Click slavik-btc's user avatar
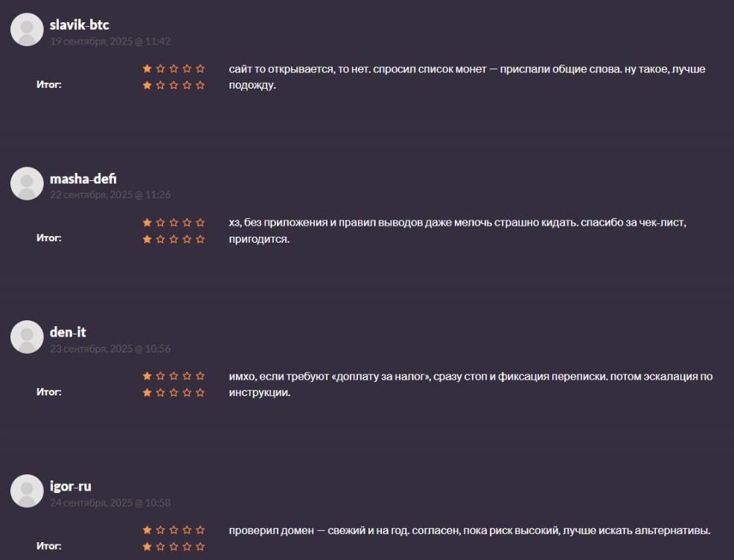Viewport: 734px width, 560px height. click(x=27, y=30)
